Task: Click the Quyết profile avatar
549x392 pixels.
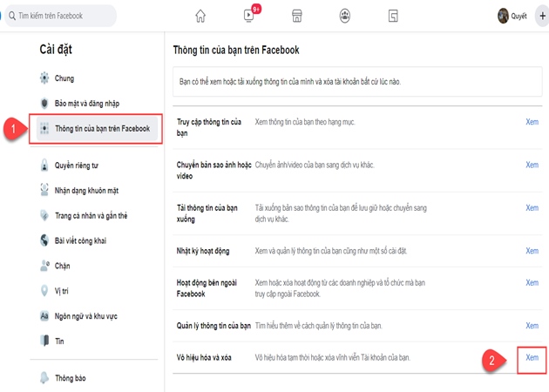Action: pos(503,16)
